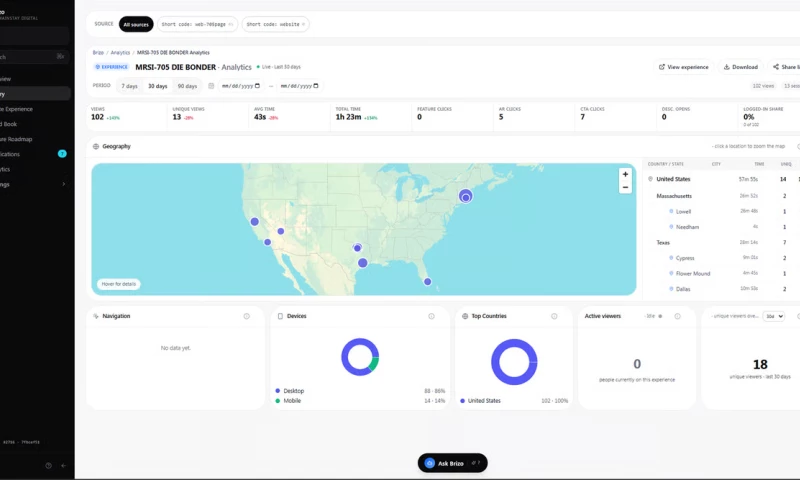Filter by short code web-705page
Screen dimensions: 800x480
(197, 24)
